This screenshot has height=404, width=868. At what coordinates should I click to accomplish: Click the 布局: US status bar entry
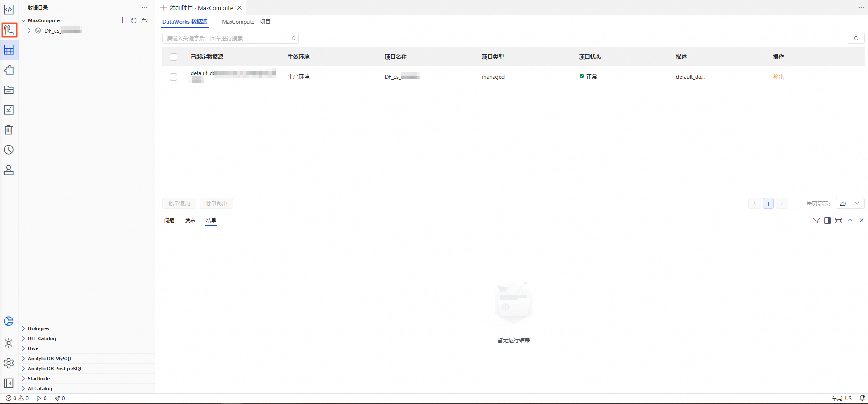click(x=841, y=398)
